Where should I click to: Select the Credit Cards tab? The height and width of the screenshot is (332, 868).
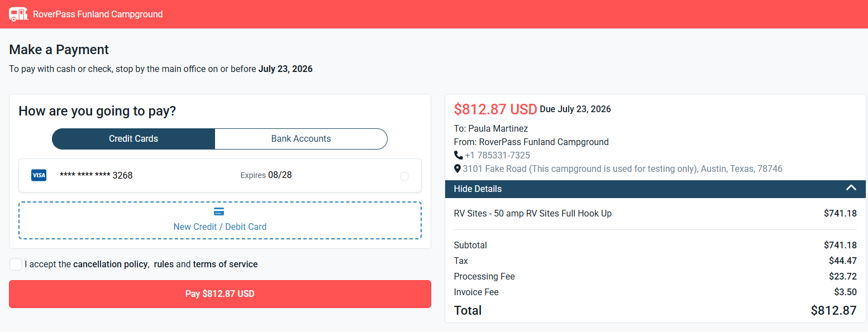point(133,139)
